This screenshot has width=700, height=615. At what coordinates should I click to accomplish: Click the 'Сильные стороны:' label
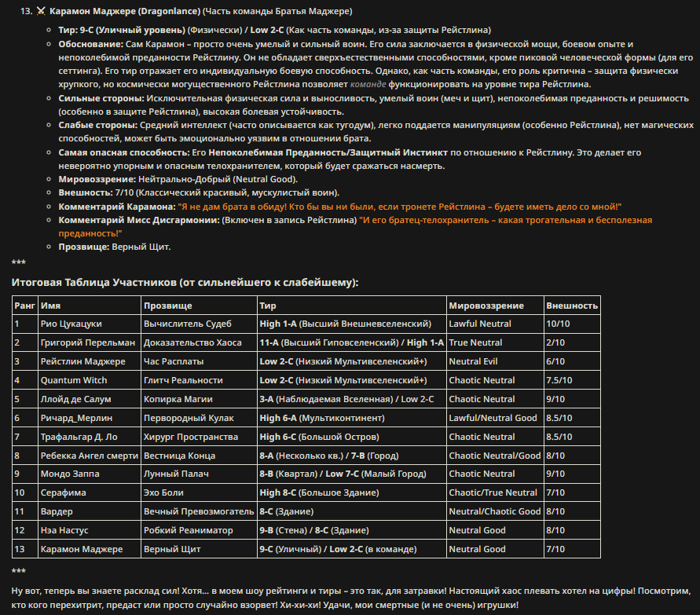pyautogui.click(x=101, y=98)
